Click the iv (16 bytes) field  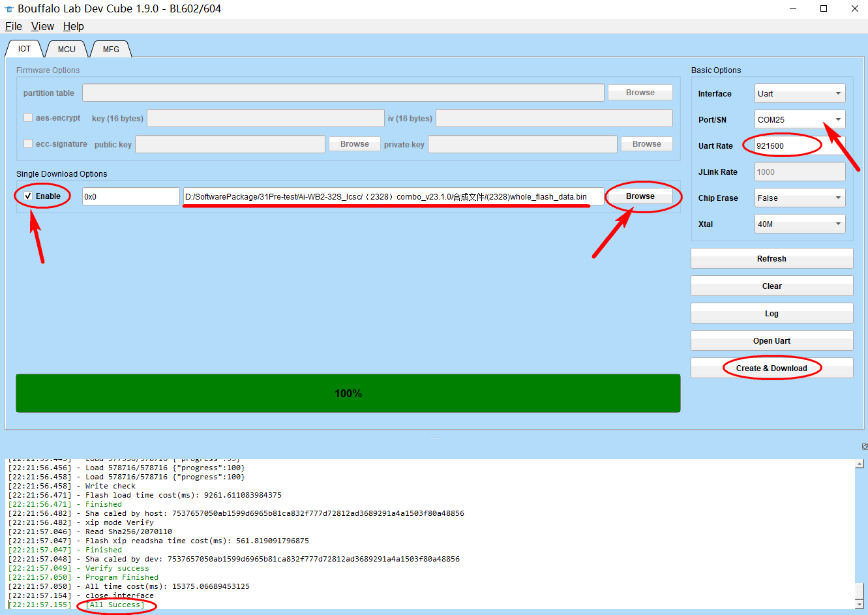[x=554, y=118]
